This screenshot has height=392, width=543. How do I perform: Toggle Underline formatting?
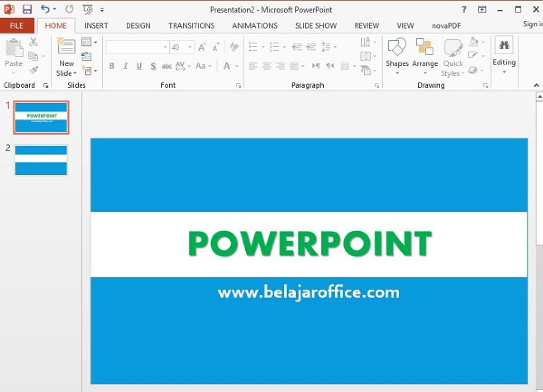tap(139, 67)
